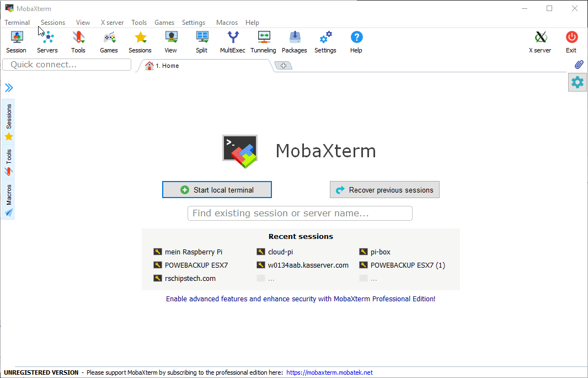Expand the sidebar with double chevron
This screenshot has height=378, width=588.
(9, 88)
